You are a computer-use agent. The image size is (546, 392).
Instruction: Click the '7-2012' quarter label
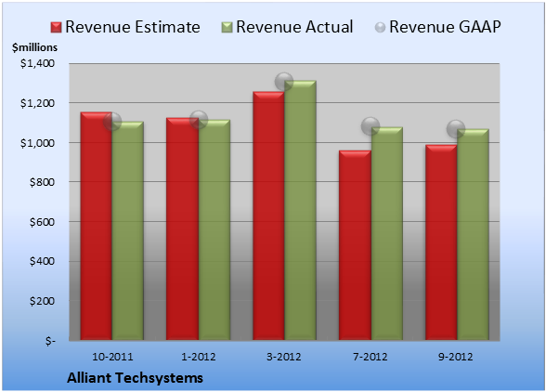coord(370,357)
